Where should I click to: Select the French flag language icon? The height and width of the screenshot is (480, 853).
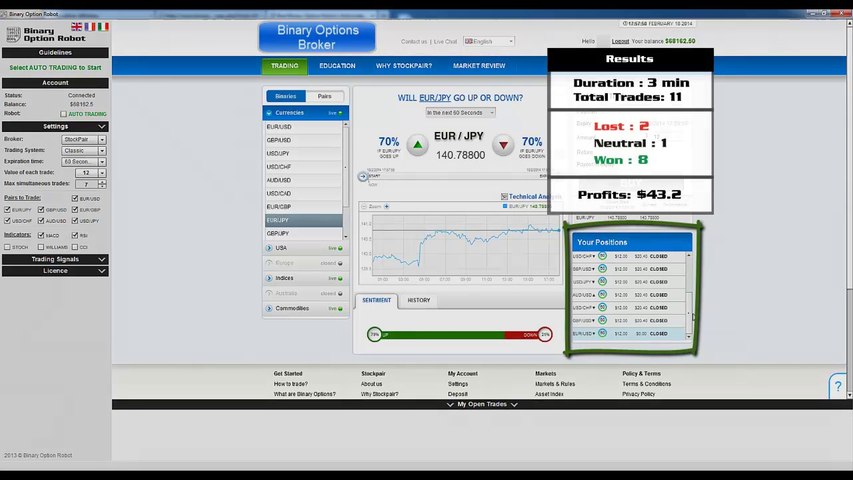(x=90, y=26)
